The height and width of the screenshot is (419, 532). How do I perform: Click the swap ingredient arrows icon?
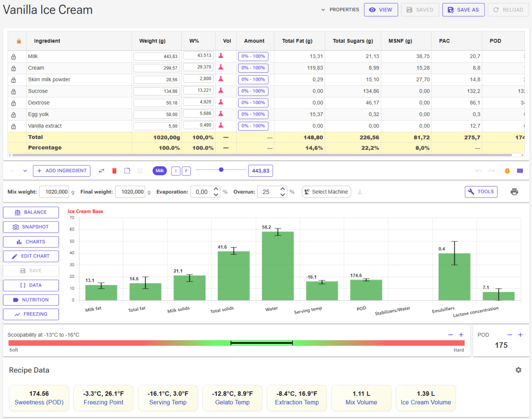point(102,171)
